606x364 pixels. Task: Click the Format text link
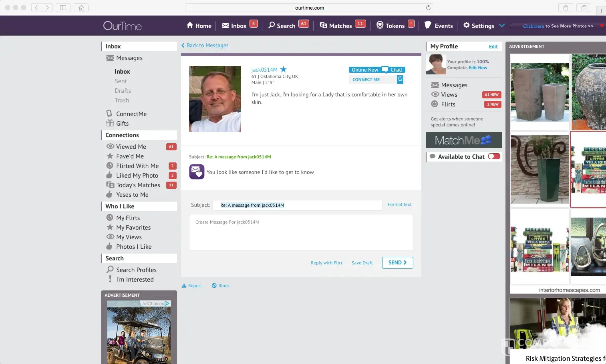399,204
